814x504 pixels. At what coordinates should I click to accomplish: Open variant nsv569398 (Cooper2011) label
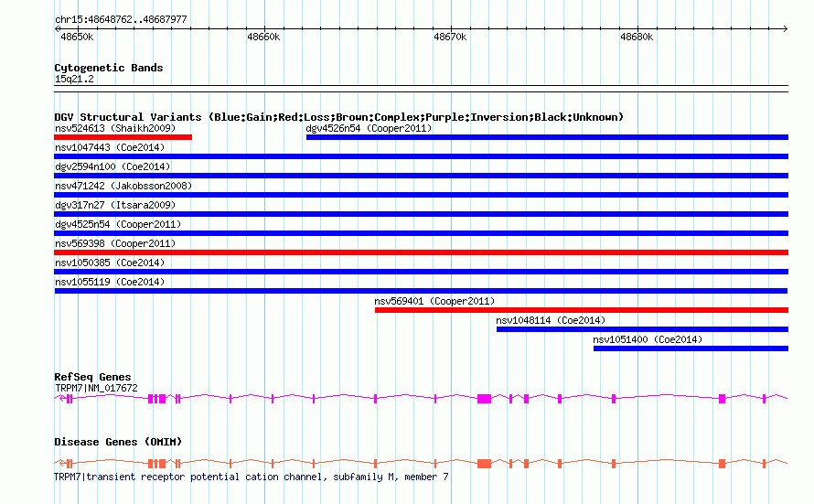point(115,243)
